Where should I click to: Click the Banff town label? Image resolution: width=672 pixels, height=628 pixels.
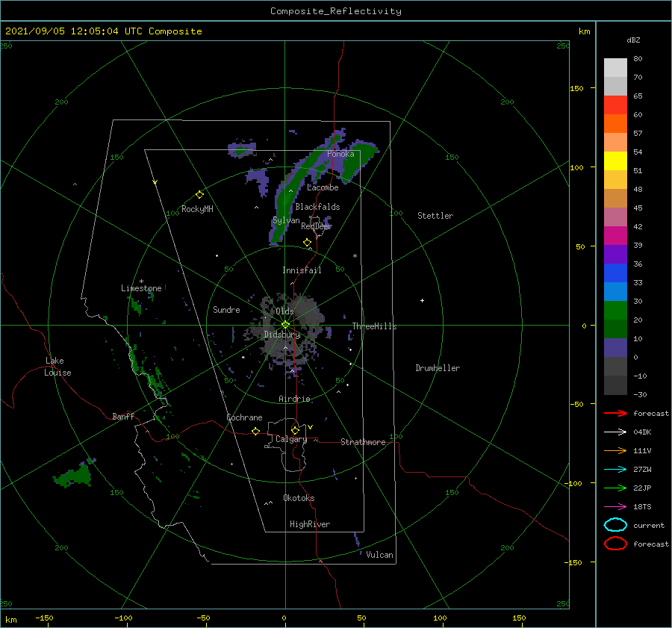click(123, 417)
